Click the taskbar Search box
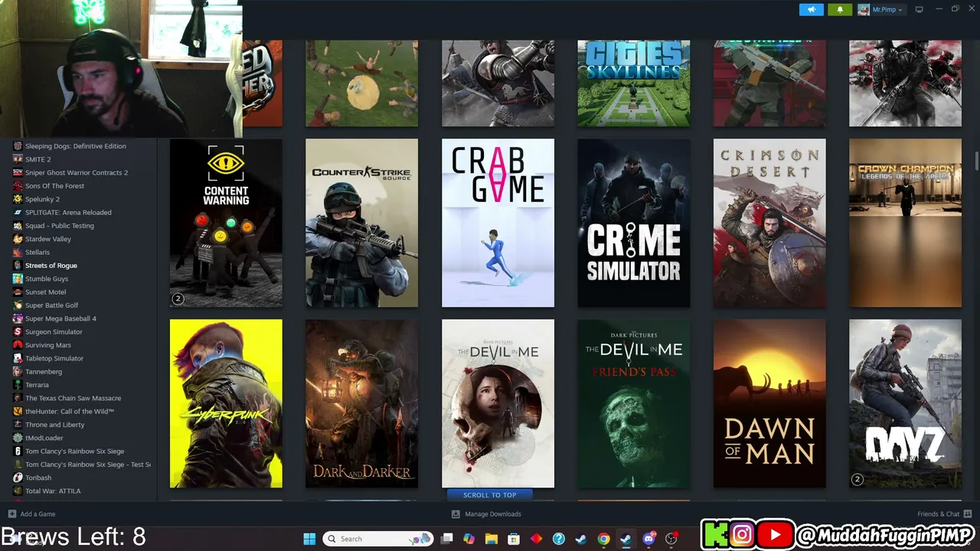Image resolution: width=980 pixels, height=551 pixels. coord(378,539)
